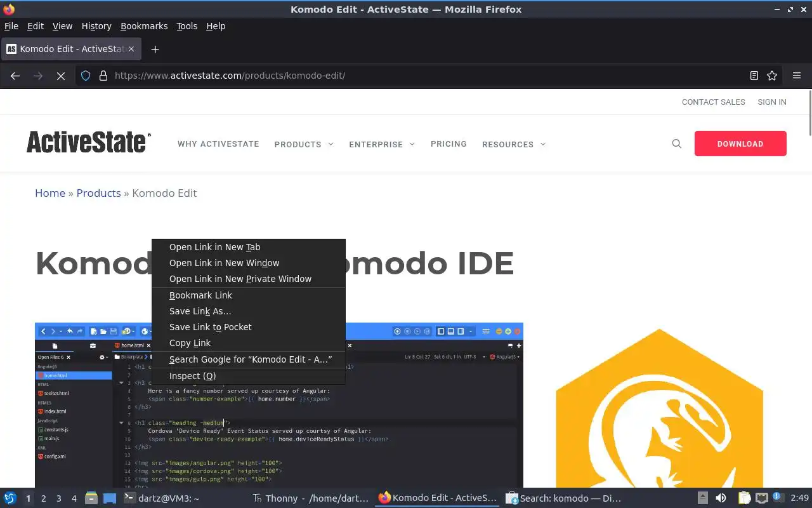The width and height of the screenshot is (812, 508).
Task: Choose Open Link in New Window
Action: (249, 263)
